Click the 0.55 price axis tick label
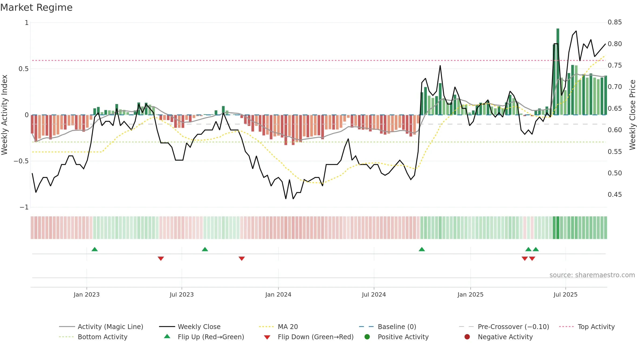 615,152
